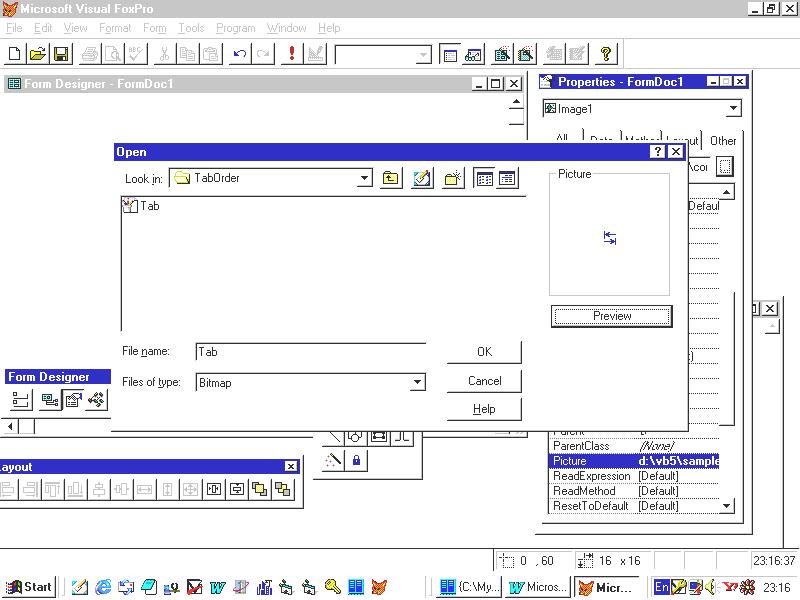Image resolution: width=800 pixels, height=600 pixels.
Task: Switch to the Other tab in Properties
Action: coord(722,140)
